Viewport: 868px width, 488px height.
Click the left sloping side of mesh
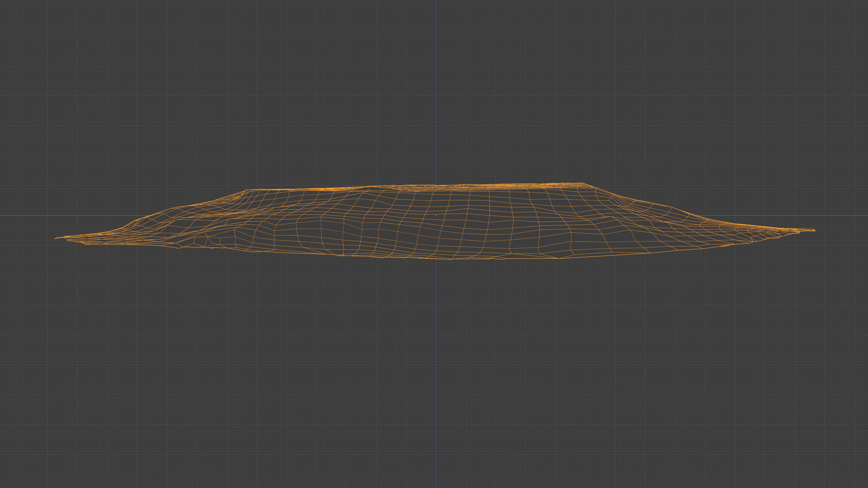pyautogui.click(x=189, y=206)
